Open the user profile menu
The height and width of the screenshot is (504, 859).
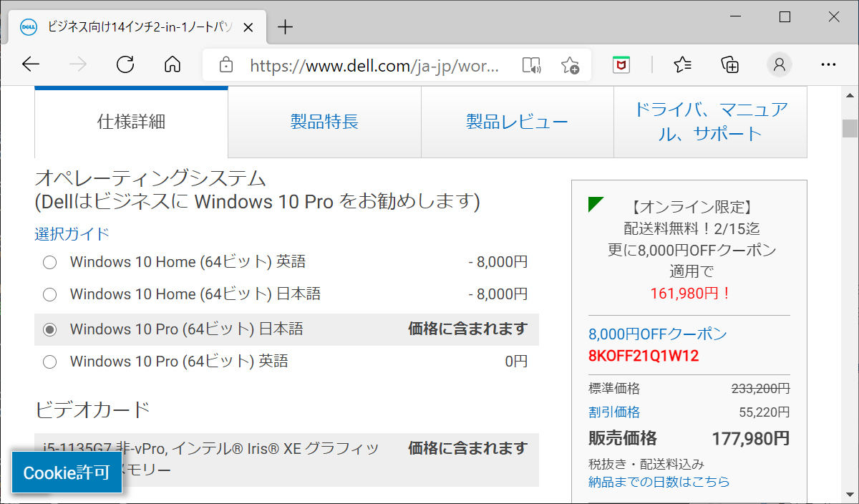pos(780,65)
